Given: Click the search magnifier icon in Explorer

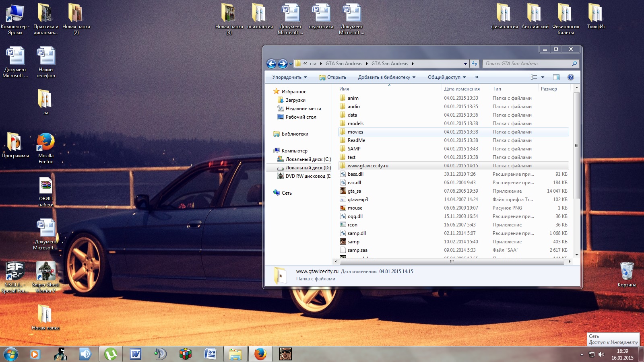Looking at the screenshot, I should click(x=574, y=64).
